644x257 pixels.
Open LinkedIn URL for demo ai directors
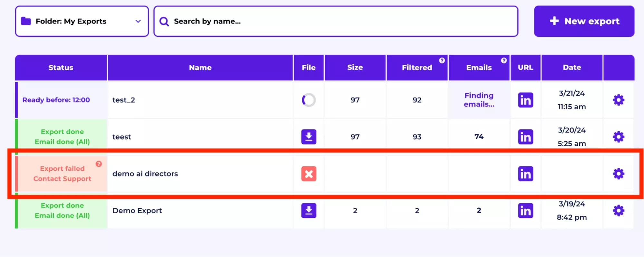pos(525,174)
